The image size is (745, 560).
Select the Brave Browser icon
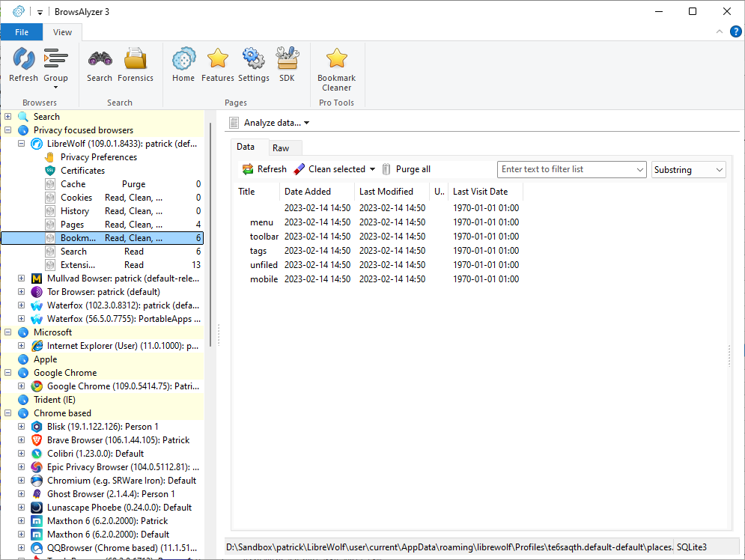(x=37, y=440)
